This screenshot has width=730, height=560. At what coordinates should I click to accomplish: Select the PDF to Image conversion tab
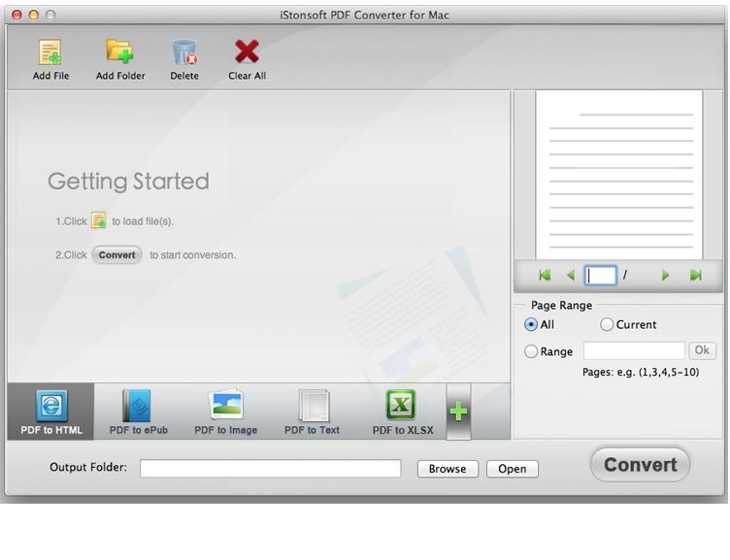(225, 412)
